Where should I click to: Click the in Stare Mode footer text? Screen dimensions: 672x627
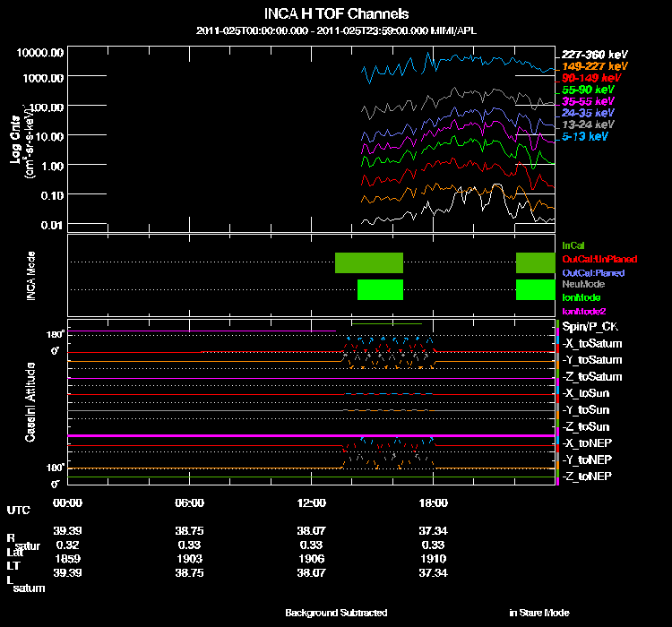click(x=538, y=613)
